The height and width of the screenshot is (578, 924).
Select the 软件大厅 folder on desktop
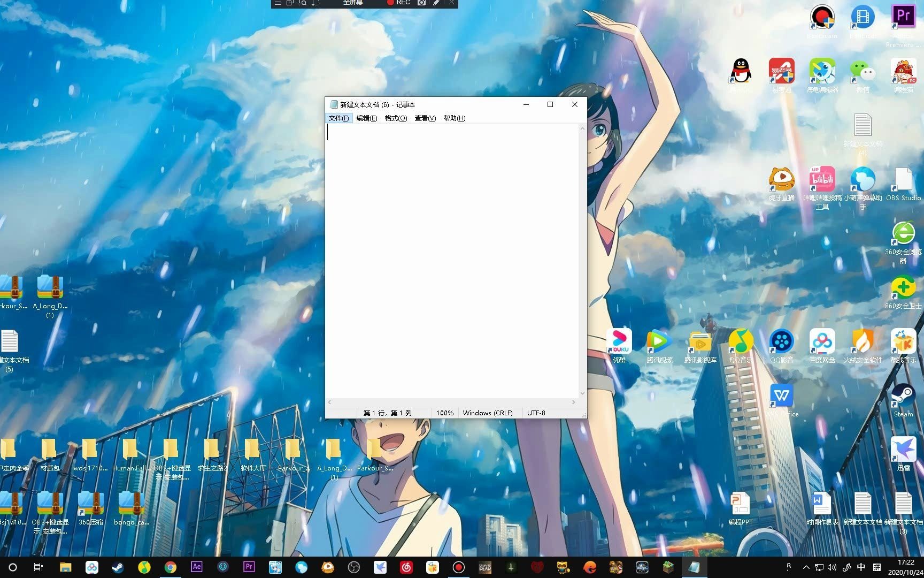(x=253, y=455)
